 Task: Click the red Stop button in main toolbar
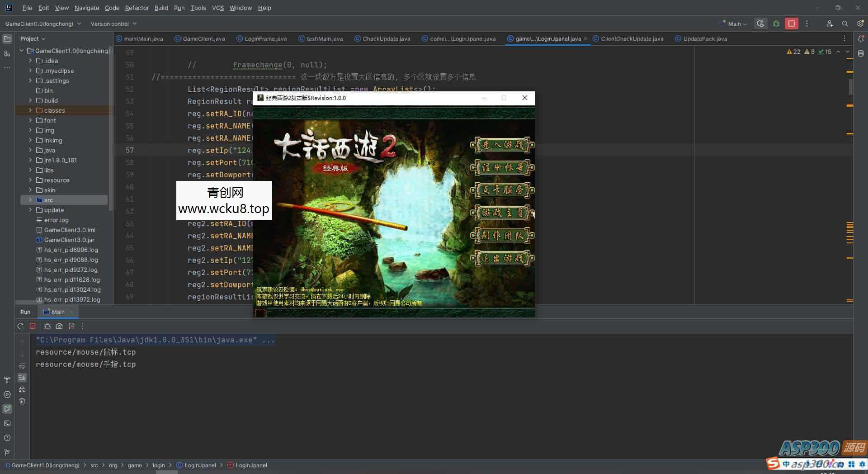click(791, 24)
